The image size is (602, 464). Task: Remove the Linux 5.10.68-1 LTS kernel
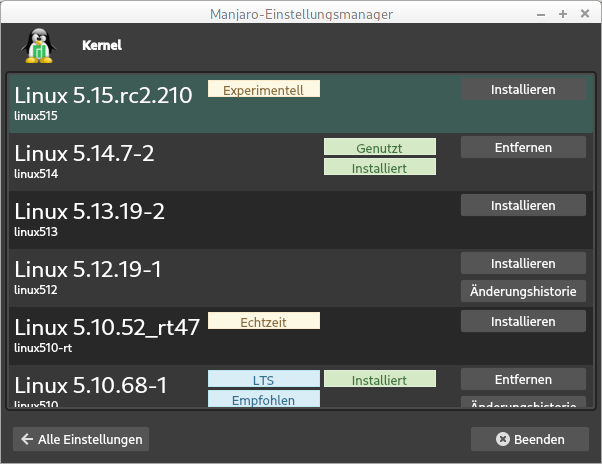point(523,379)
